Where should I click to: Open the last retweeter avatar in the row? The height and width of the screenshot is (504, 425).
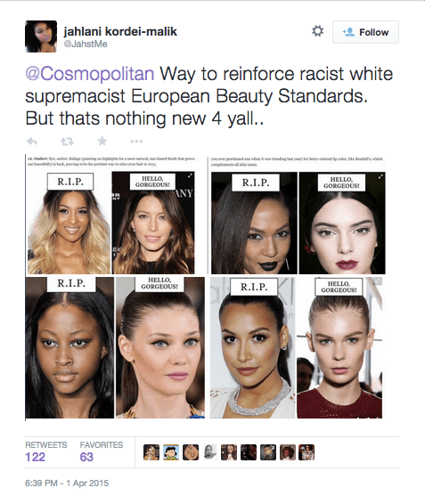(306, 452)
